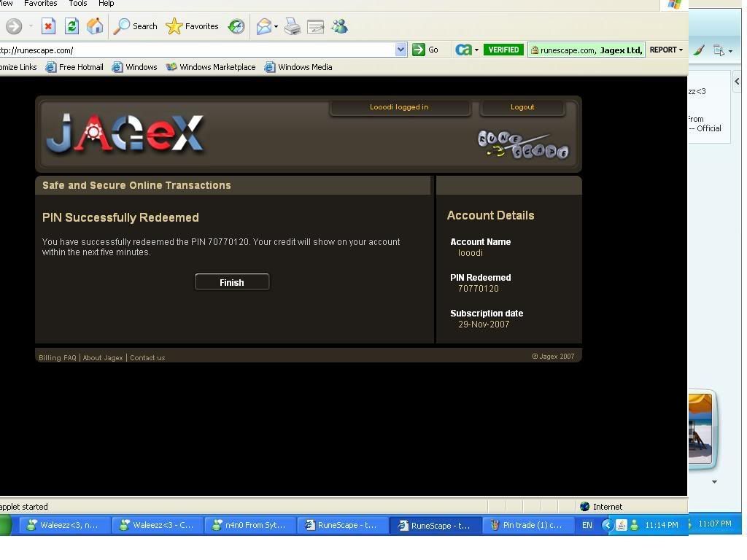This screenshot has width=747, height=560.
Task: Click the Jagex logo
Action: pos(125,134)
